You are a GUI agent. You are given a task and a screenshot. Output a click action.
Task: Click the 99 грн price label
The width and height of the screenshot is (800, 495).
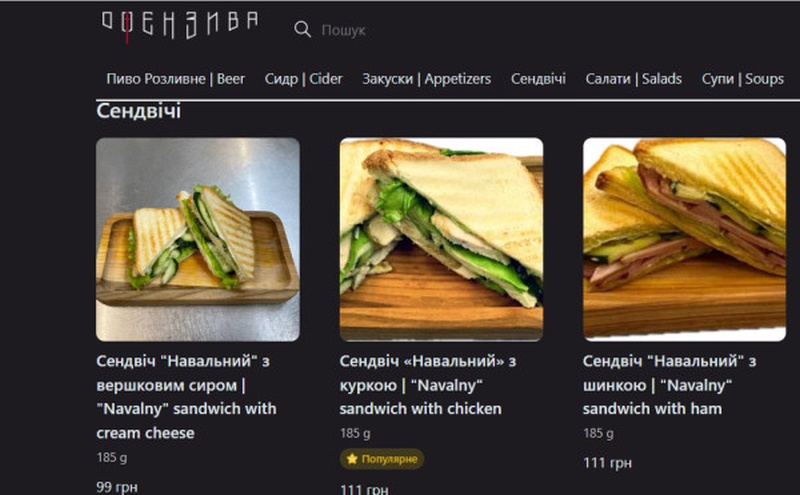[x=117, y=487]
